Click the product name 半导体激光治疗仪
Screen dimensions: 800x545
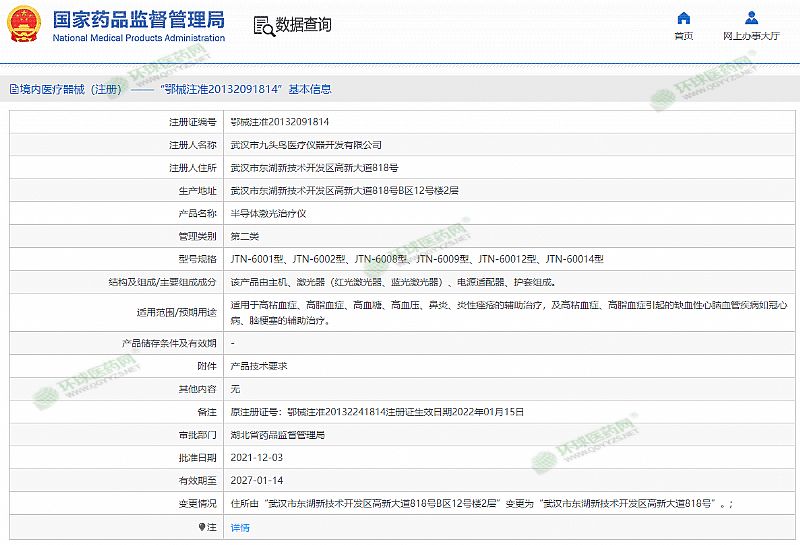268,213
